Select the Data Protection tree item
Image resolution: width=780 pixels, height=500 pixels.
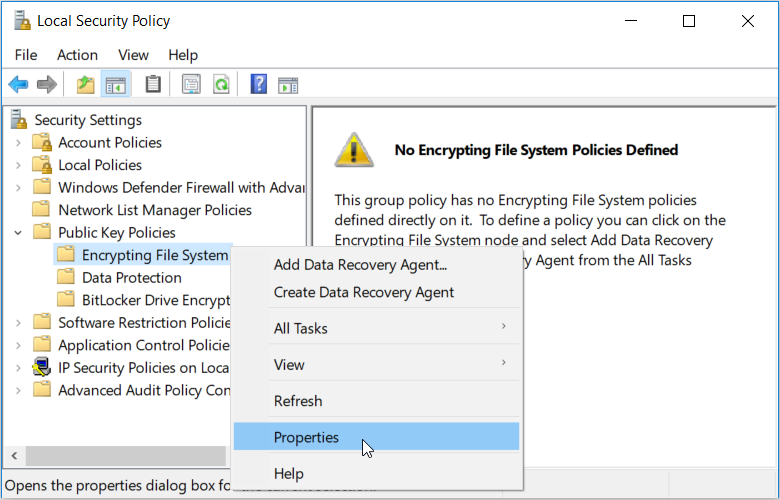[x=131, y=278]
